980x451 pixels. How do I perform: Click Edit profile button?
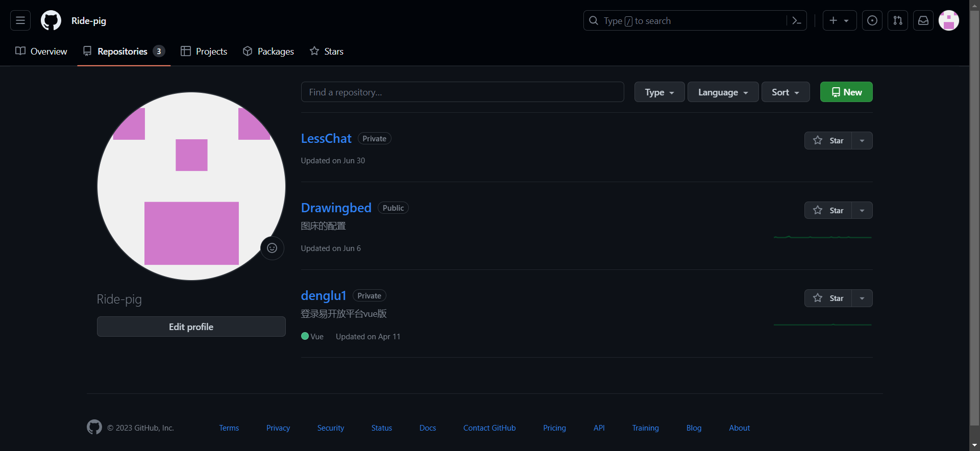tap(191, 327)
